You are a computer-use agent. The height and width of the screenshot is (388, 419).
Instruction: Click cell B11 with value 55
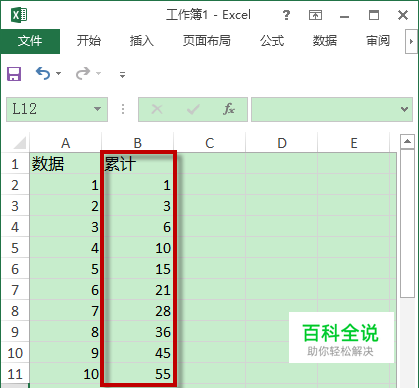[x=137, y=374]
